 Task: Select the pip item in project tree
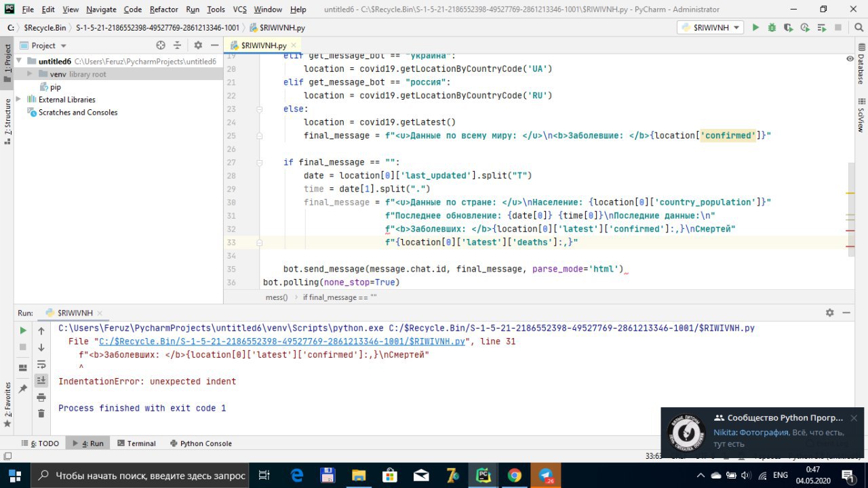pyautogui.click(x=56, y=87)
